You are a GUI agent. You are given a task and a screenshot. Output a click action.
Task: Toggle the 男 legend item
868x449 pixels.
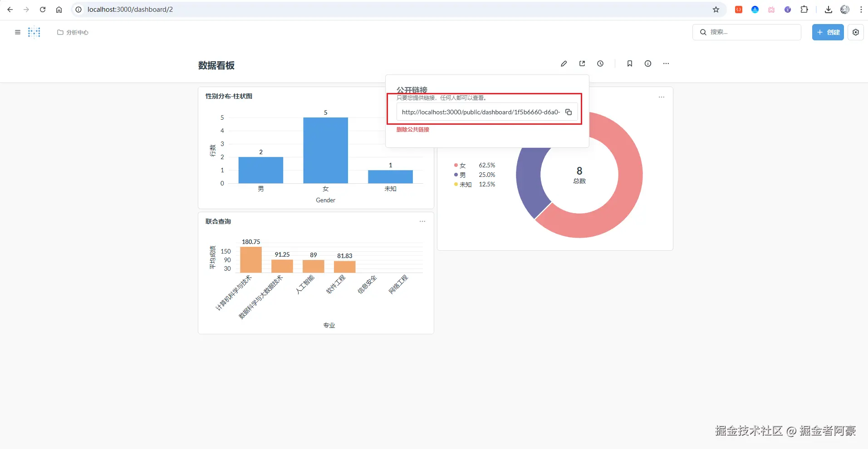[460, 175]
